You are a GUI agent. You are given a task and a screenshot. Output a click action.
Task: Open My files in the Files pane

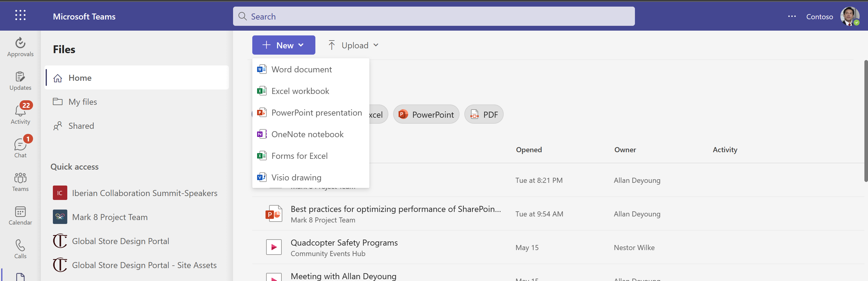(x=83, y=102)
